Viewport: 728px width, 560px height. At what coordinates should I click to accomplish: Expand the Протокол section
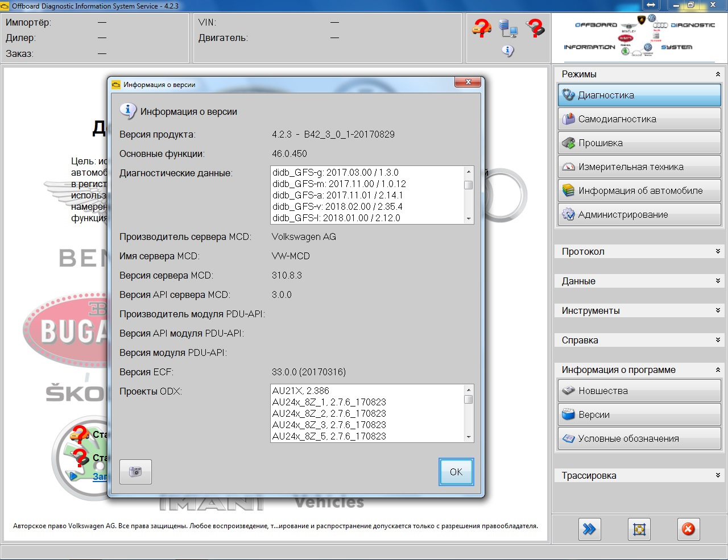coord(718,251)
